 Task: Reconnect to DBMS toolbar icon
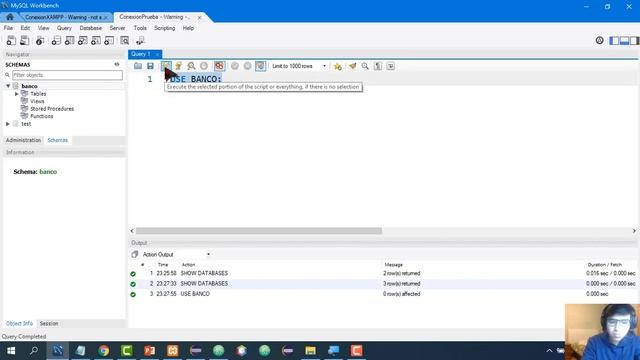click(140, 40)
